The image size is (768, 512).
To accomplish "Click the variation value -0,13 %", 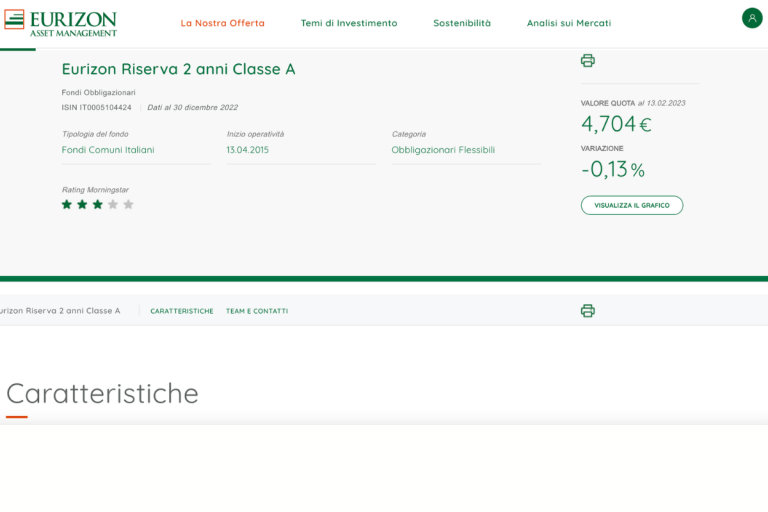I will tap(613, 170).
